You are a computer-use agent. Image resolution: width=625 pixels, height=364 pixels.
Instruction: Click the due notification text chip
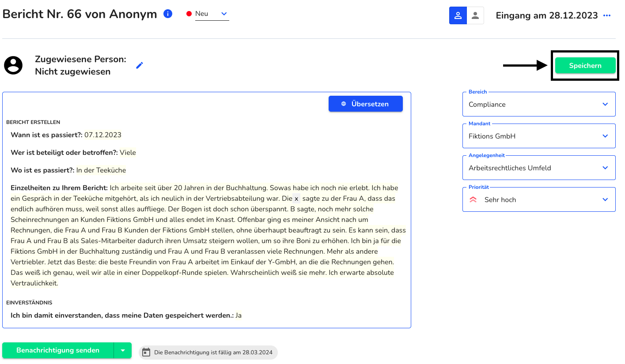[x=208, y=353]
